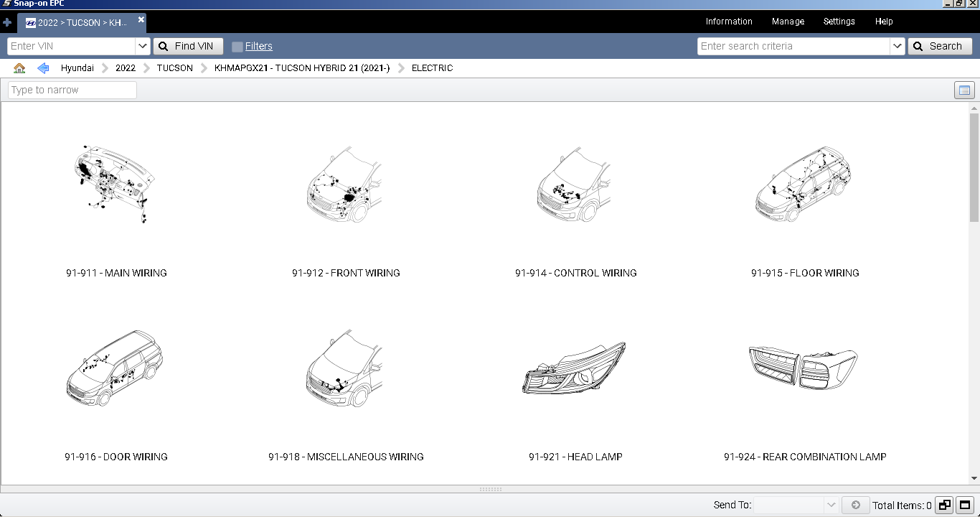Select TUCSON in the breadcrumb
The width and height of the screenshot is (980, 517).
point(175,68)
